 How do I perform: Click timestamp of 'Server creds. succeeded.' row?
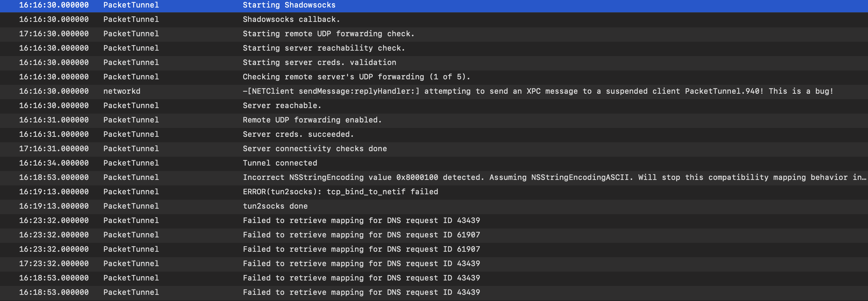click(x=54, y=134)
